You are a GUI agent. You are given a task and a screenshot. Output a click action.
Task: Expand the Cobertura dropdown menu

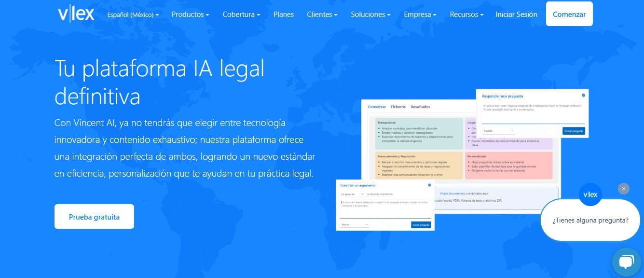pos(241,14)
